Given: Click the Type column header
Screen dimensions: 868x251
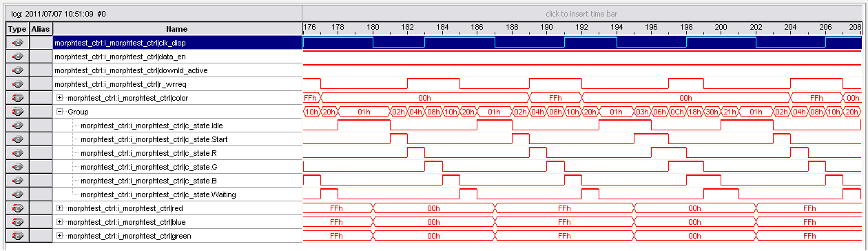Looking at the screenshot, I should point(17,29).
